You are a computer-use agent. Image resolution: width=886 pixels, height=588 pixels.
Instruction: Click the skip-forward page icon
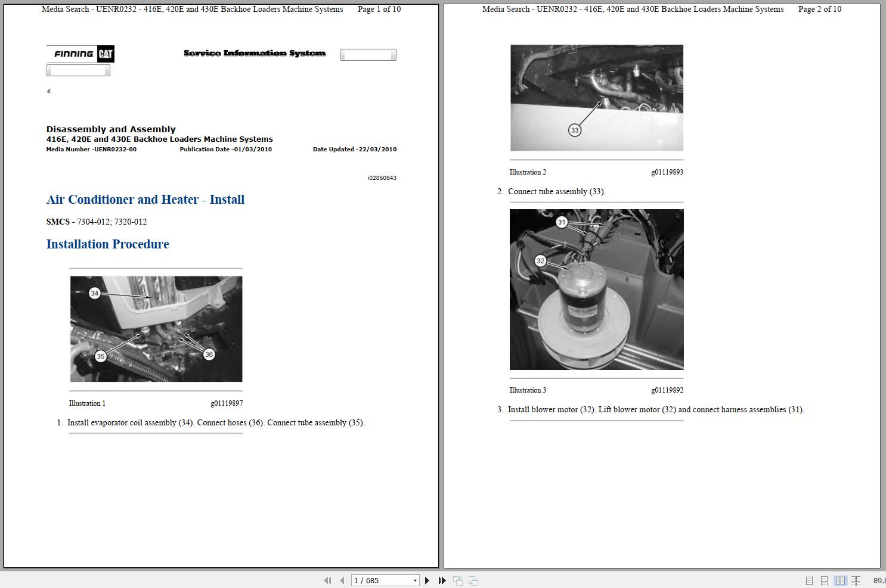pyautogui.click(x=441, y=580)
